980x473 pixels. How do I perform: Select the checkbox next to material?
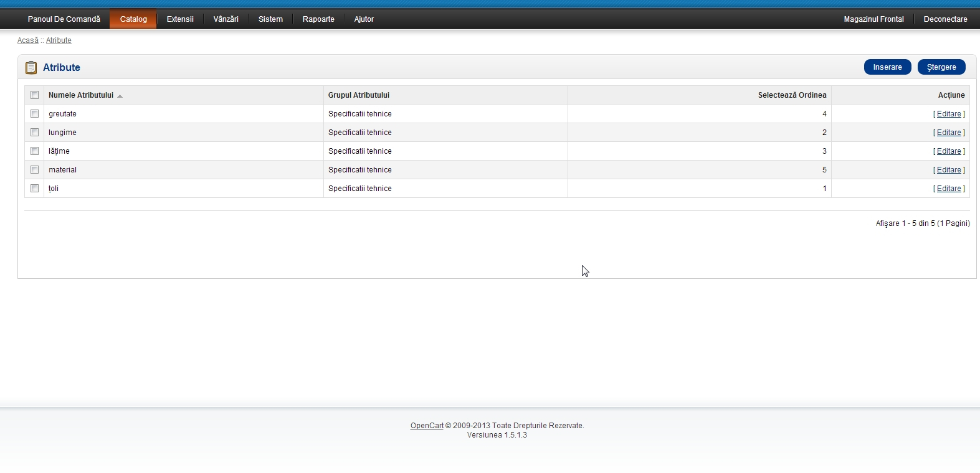[x=34, y=170]
